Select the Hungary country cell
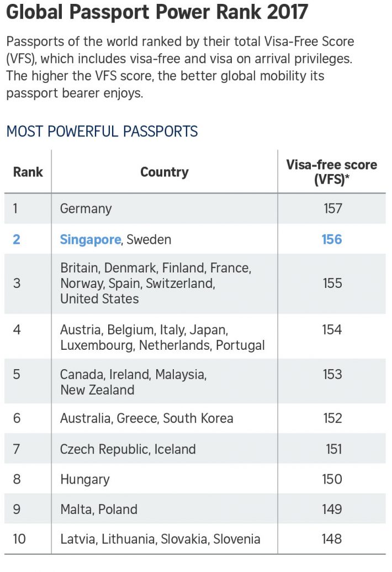Image resolution: width=392 pixels, height=572 pixels. pyautogui.click(x=84, y=479)
